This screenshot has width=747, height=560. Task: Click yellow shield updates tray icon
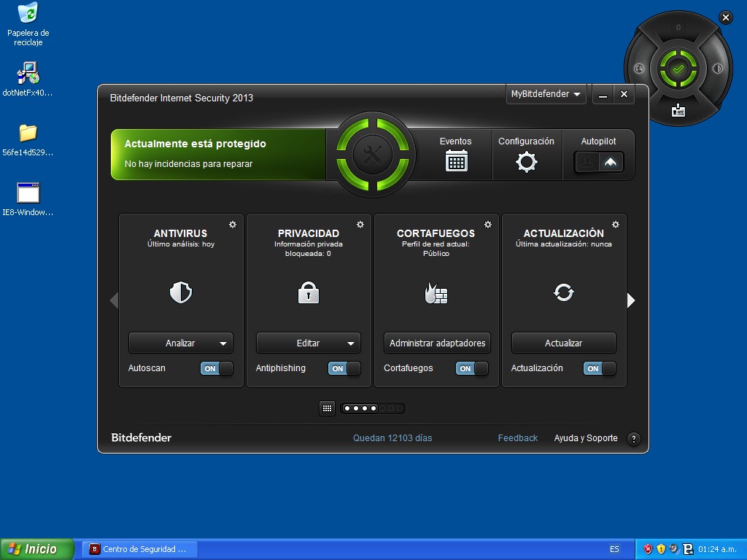(x=661, y=549)
